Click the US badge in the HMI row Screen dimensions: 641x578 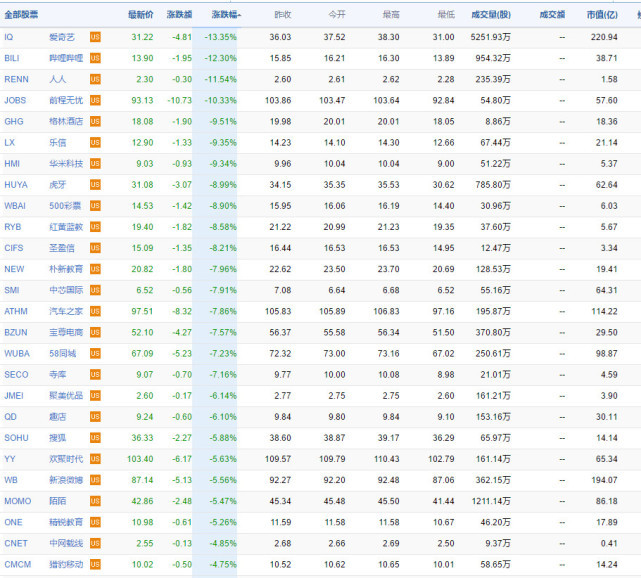point(95,164)
